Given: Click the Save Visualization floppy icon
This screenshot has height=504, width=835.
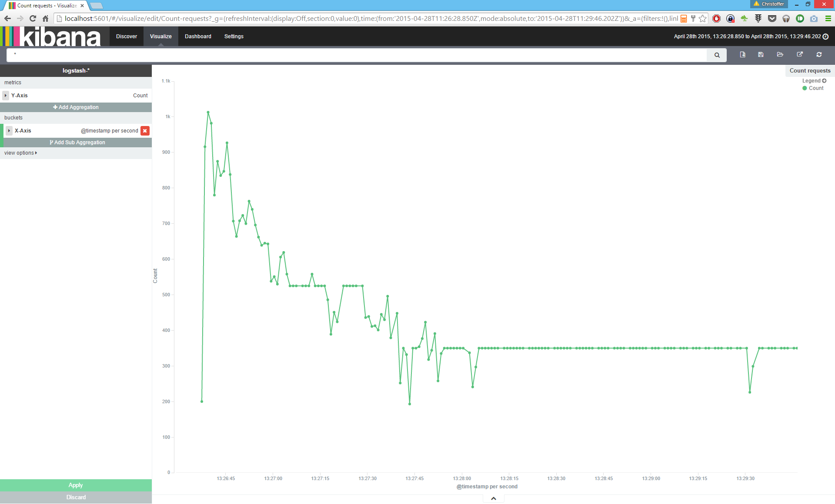Looking at the screenshot, I should (x=761, y=55).
